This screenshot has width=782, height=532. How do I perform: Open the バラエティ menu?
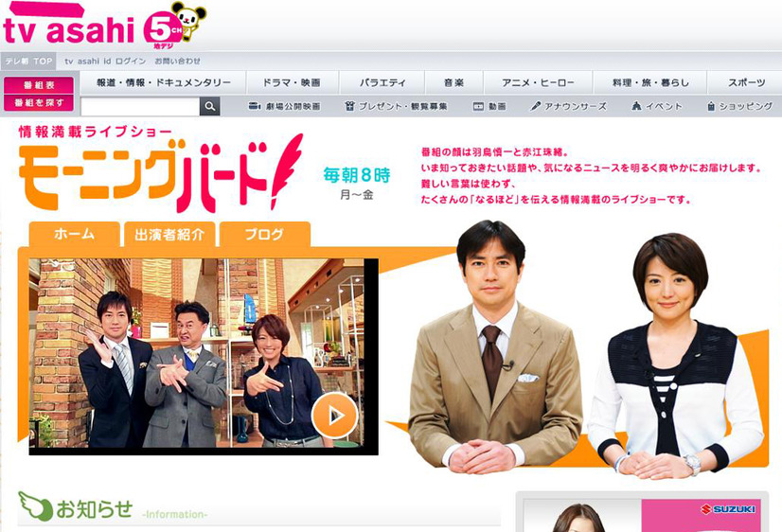pyautogui.click(x=382, y=82)
